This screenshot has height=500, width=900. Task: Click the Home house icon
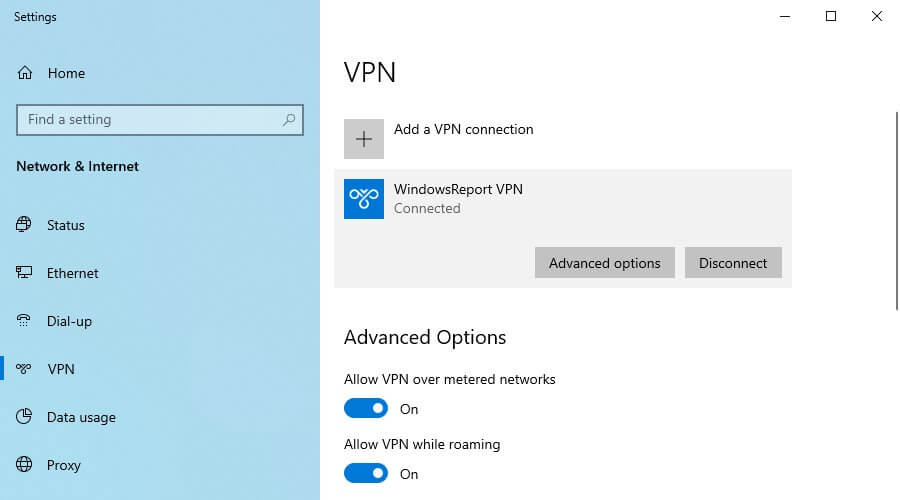pyautogui.click(x=25, y=73)
